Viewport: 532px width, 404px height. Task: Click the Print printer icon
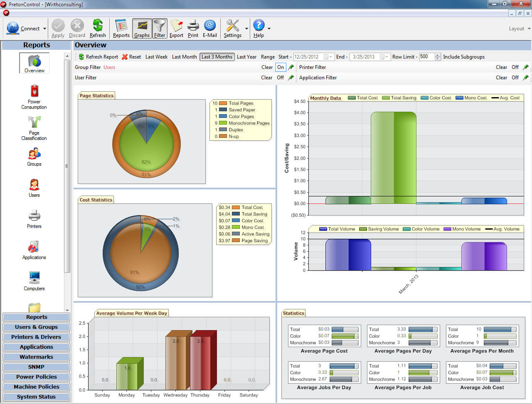click(193, 25)
